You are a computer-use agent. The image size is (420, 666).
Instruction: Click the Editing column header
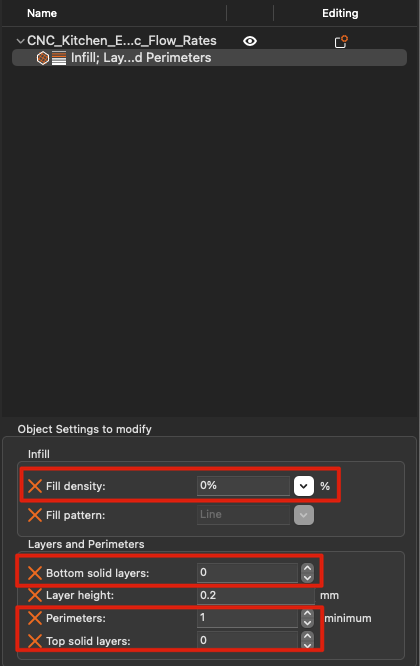(x=340, y=13)
